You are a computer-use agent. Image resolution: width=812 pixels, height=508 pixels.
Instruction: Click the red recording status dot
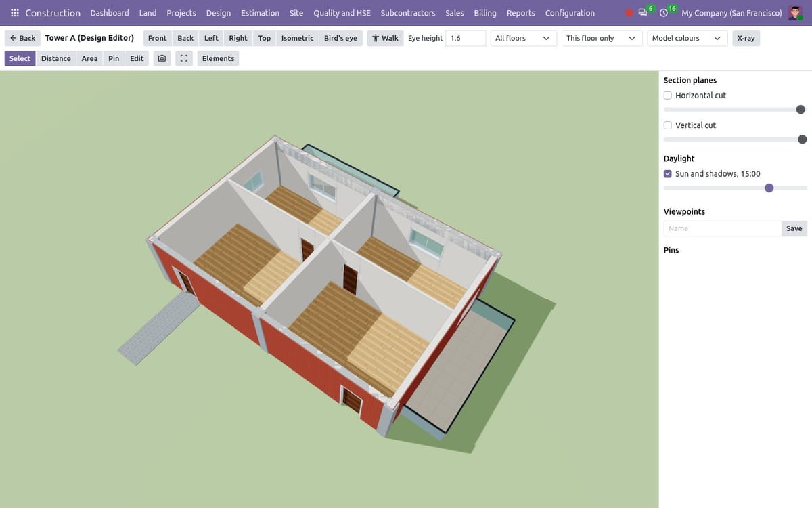(x=629, y=13)
